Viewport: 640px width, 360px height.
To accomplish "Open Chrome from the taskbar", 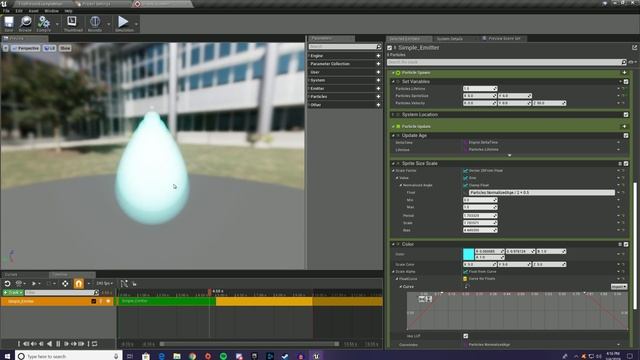I will click(192, 356).
